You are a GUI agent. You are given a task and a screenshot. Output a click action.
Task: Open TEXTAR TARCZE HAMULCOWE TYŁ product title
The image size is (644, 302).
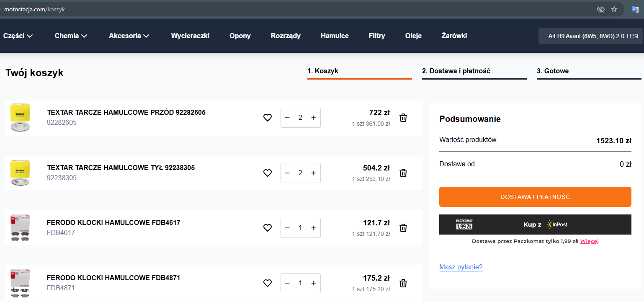pyautogui.click(x=121, y=168)
